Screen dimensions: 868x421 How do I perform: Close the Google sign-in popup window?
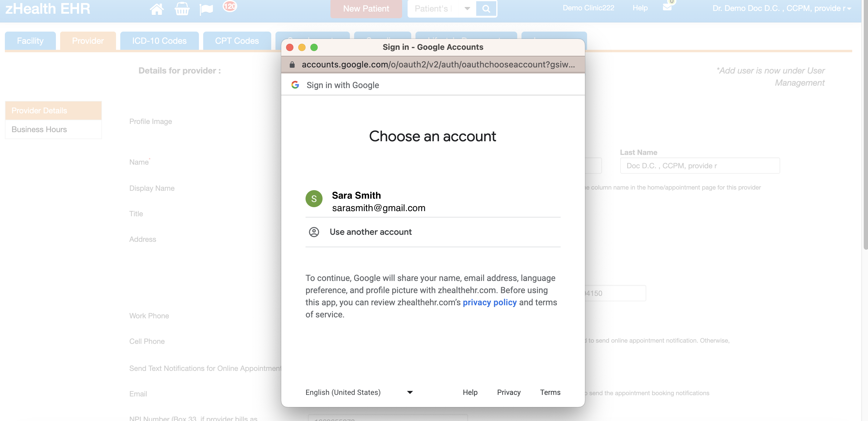(289, 47)
